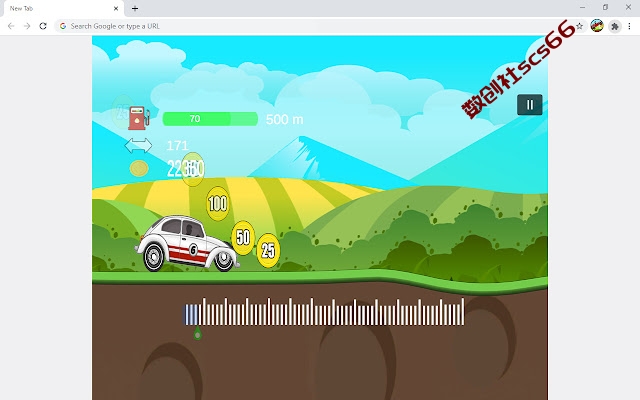Open the Extensions puzzle-piece menu

click(615, 27)
